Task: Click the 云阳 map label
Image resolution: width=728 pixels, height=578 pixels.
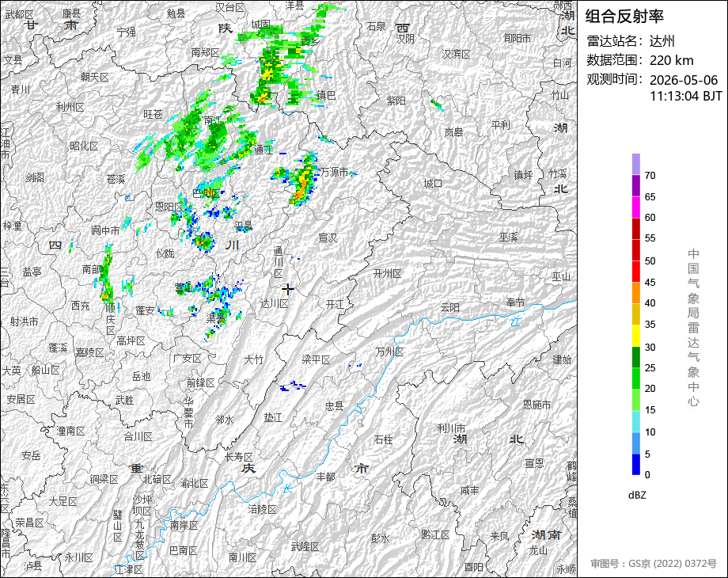Action: [x=450, y=307]
